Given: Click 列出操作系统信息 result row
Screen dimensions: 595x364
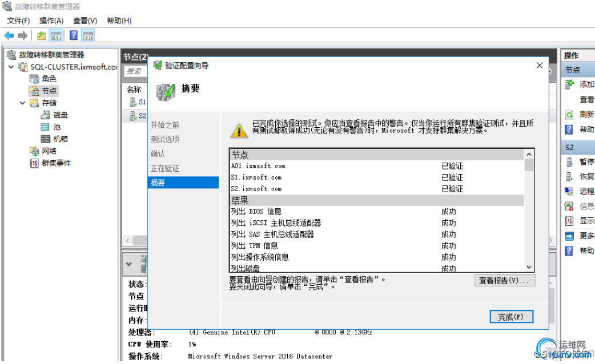Looking at the screenshot, I should 377,257.
